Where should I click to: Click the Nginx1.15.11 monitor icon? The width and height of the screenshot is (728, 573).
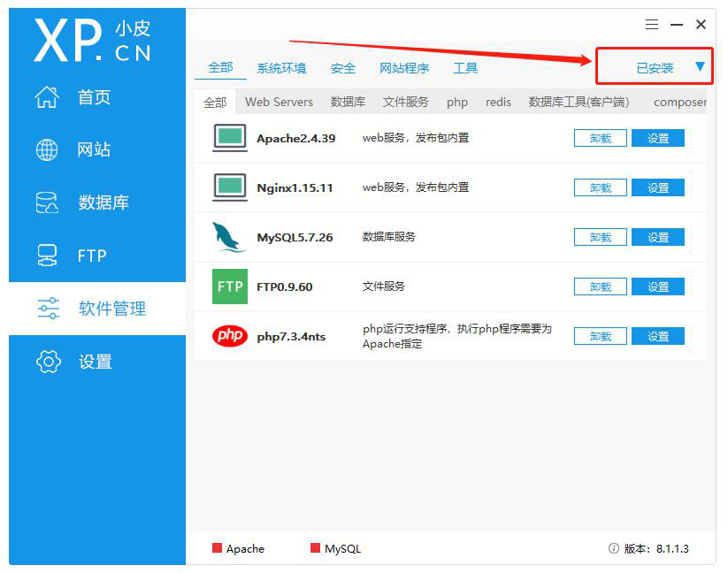pyautogui.click(x=230, y=187)
